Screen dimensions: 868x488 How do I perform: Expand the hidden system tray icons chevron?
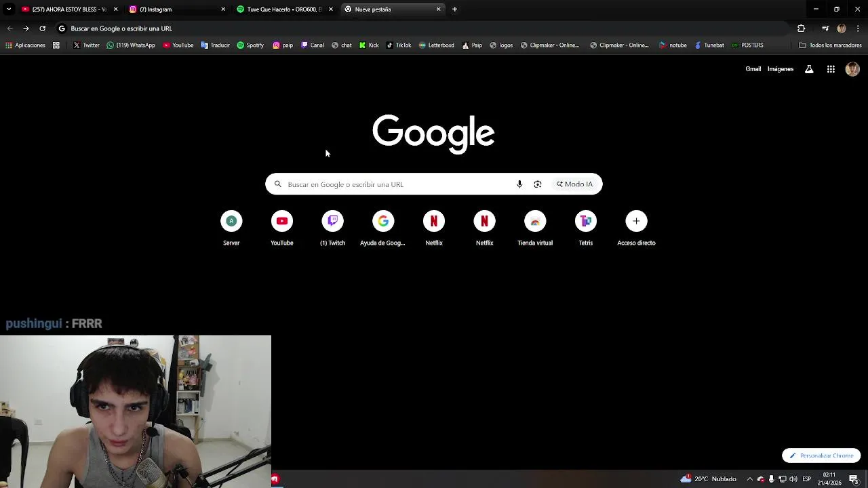(749, 479)
